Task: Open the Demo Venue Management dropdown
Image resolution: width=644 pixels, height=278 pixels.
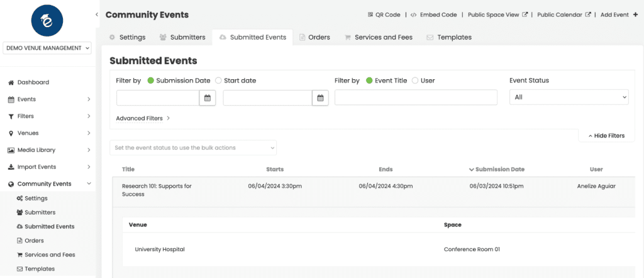Action: 47,48
